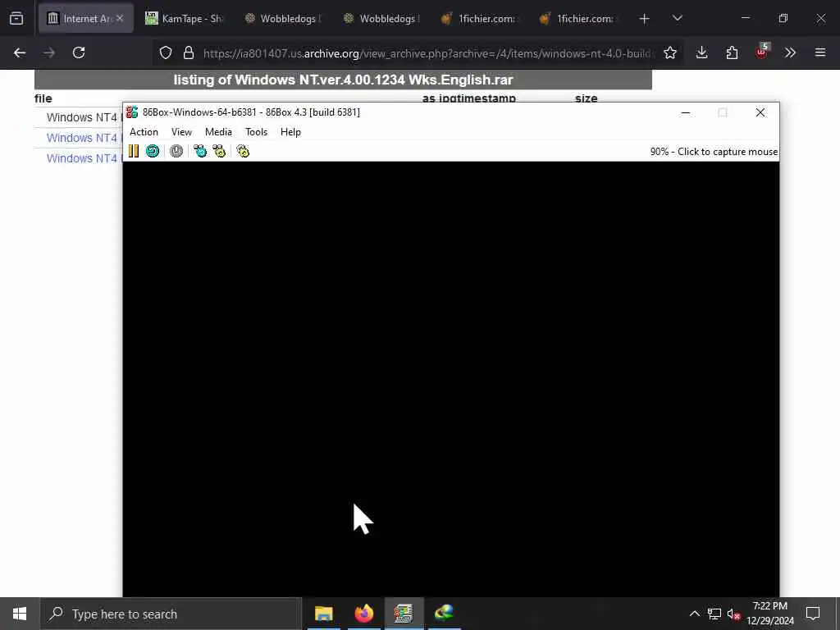Pause the 86Box emulation
This screenshot has height=630, width=840.
click(x=134, y=152)
